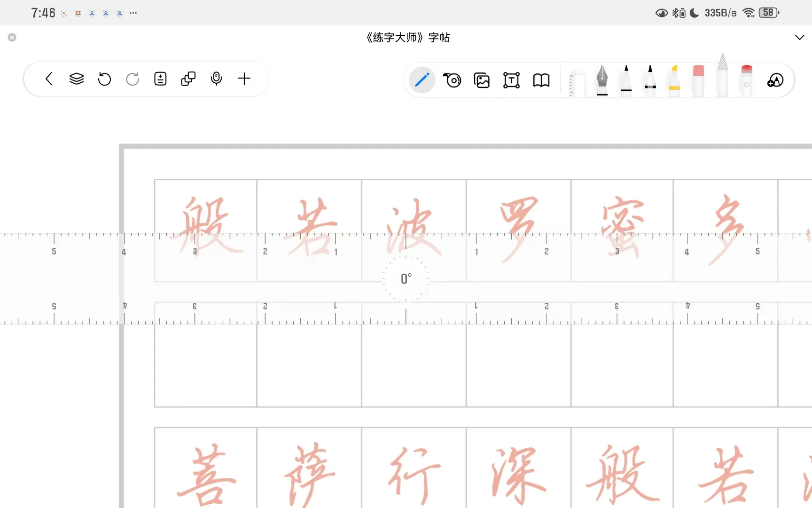Tap the 7:46 clock in status bar
Screen dimensions: 812x508
click(x=43, y=13)
